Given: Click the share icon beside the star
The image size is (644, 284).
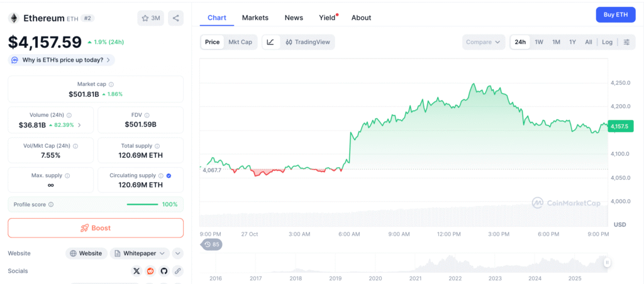Looking at the screenshot, I should tap(176, 18).
